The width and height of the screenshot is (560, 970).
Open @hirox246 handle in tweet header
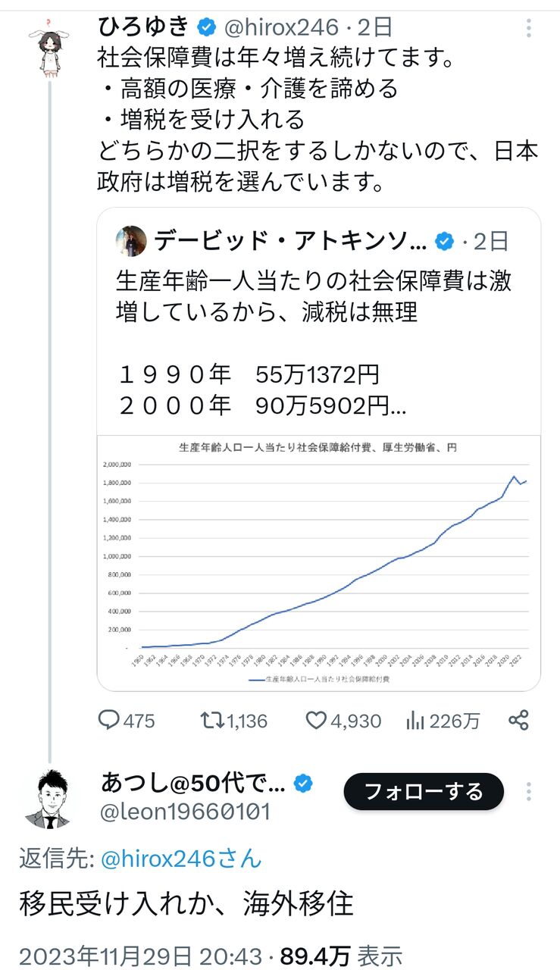pyautogui.click(x=282, y=27)
